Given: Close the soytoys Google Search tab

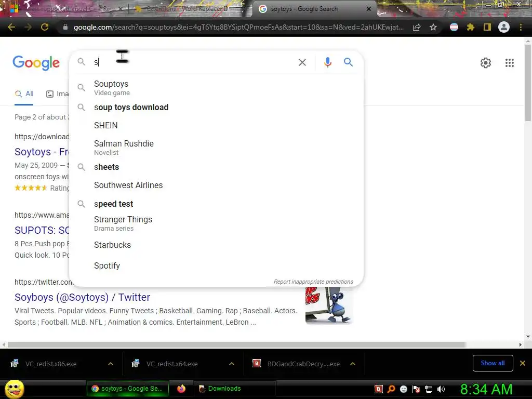Looking at the screenshot, I should pyautogui.click(x=369, y=9).
